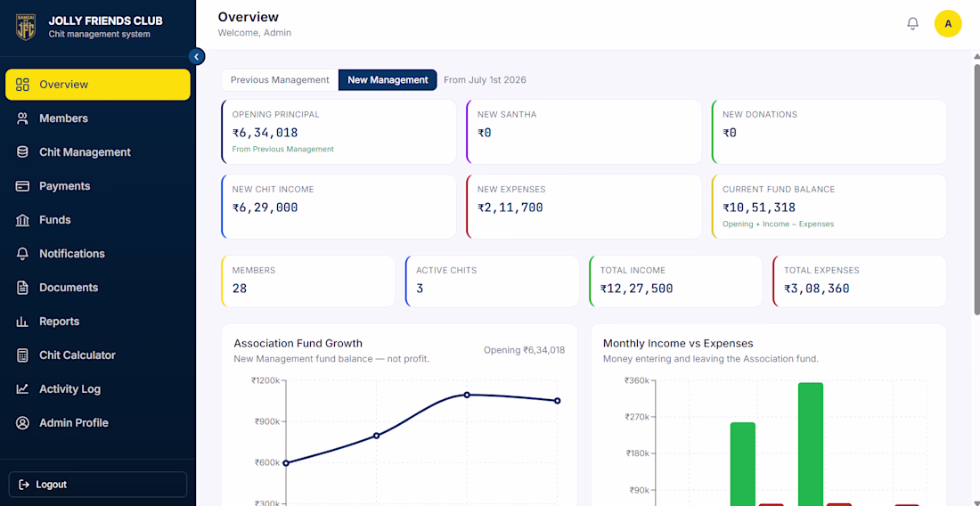Click the Activity Log trend icon

pos(22,388)
